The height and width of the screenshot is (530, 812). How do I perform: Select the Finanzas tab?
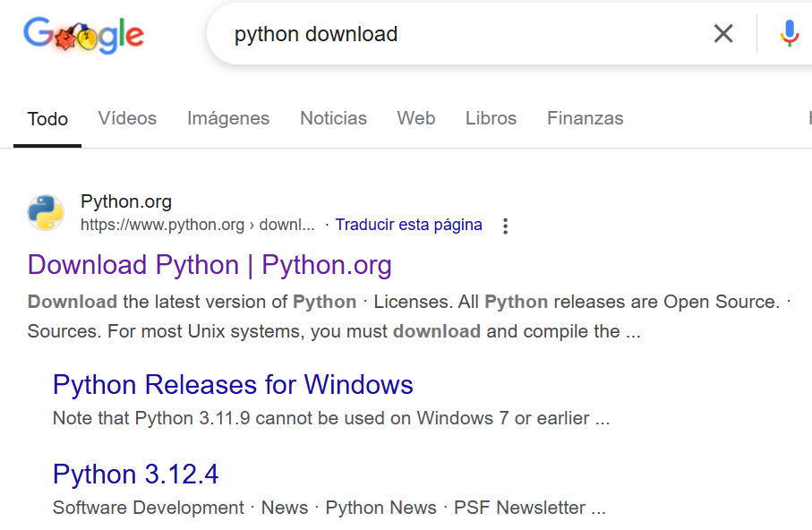point(585,119)
